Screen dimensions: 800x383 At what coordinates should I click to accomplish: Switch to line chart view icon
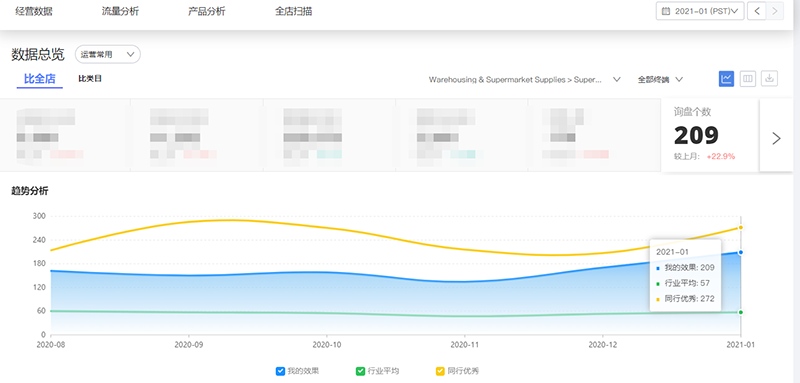point(727,79)
